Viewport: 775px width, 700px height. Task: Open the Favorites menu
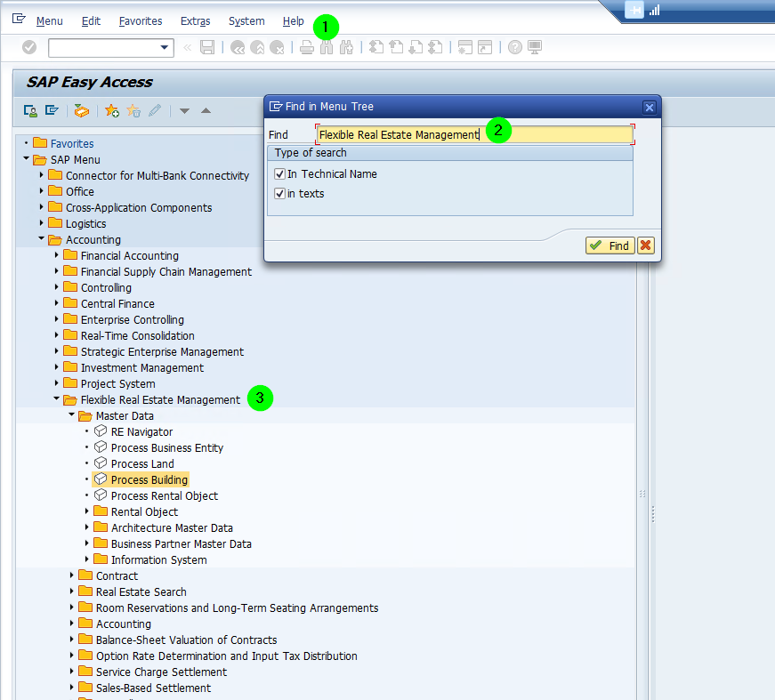tap(141, 21)
